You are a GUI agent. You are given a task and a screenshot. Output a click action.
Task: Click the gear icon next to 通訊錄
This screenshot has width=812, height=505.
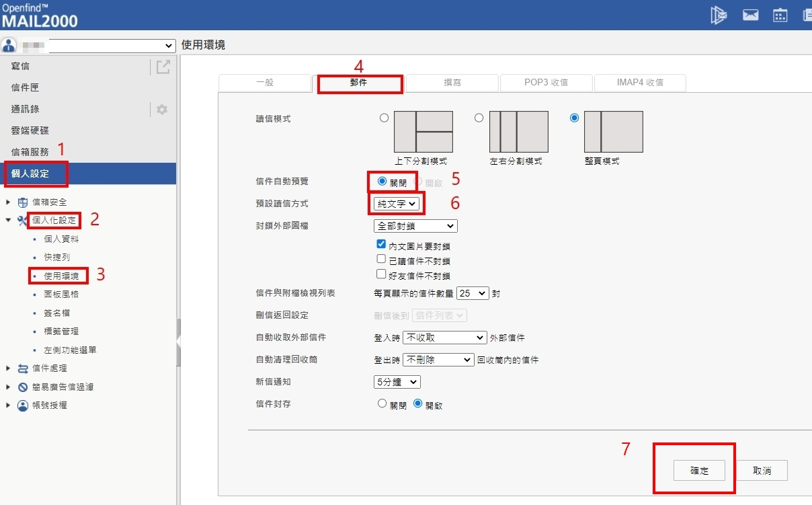pyautogui.click(x=162, y=109)
